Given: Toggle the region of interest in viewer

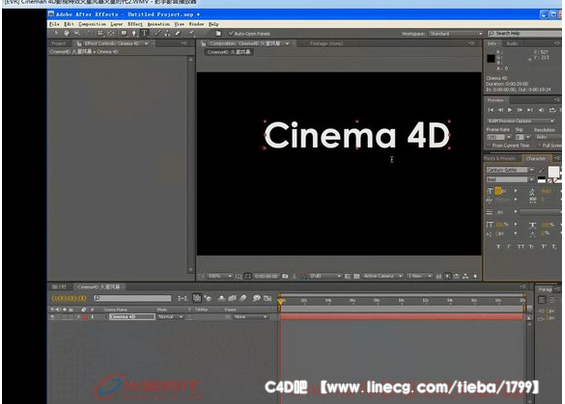Looking at the screenshot, I should pos(347,276).
